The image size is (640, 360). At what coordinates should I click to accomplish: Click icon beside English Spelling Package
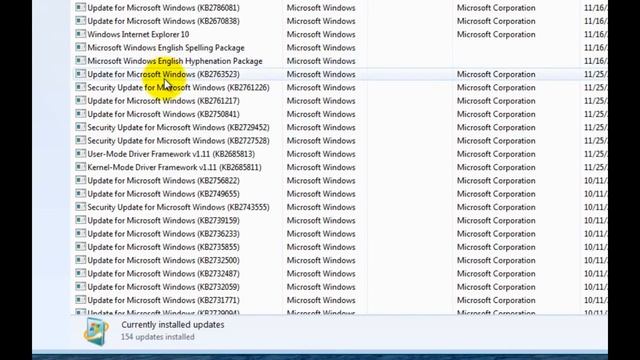80,47
